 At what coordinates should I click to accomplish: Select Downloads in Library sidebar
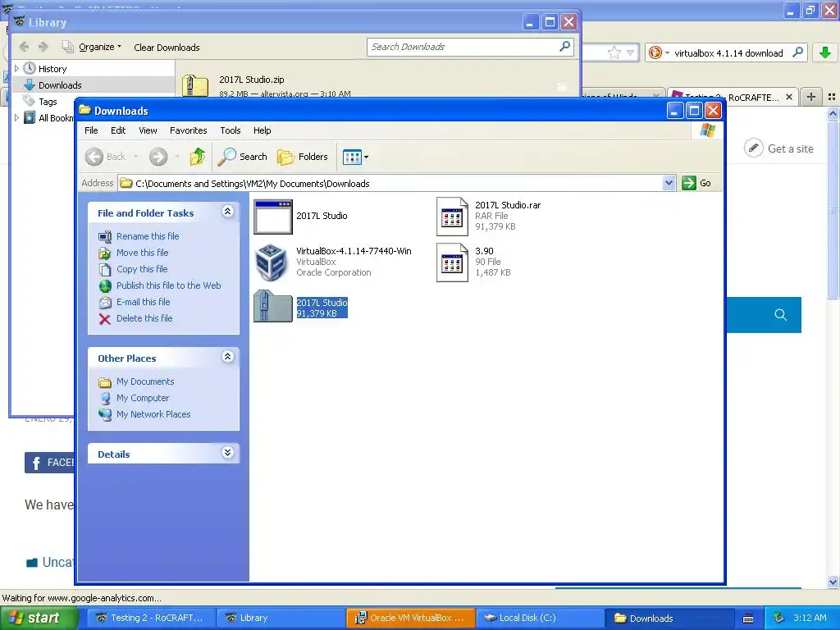(60, 85)
